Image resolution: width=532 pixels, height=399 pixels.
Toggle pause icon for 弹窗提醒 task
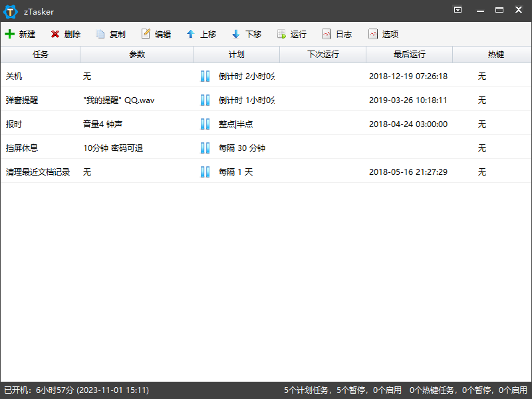click(x=205, y=100)
